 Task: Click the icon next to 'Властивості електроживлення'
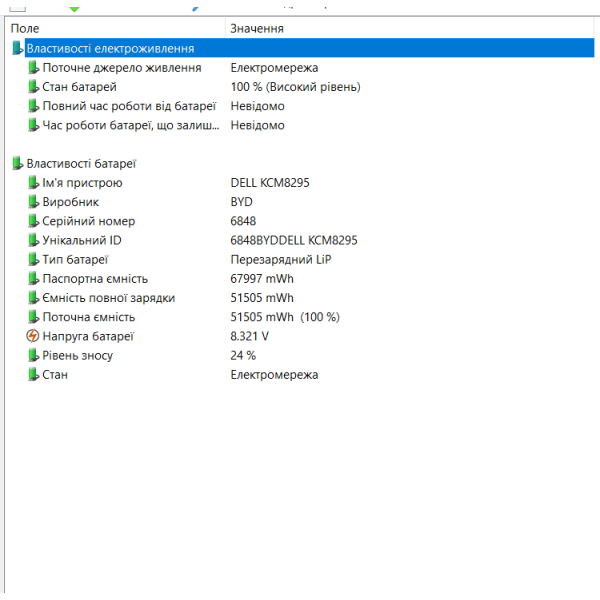coord(17,48)
